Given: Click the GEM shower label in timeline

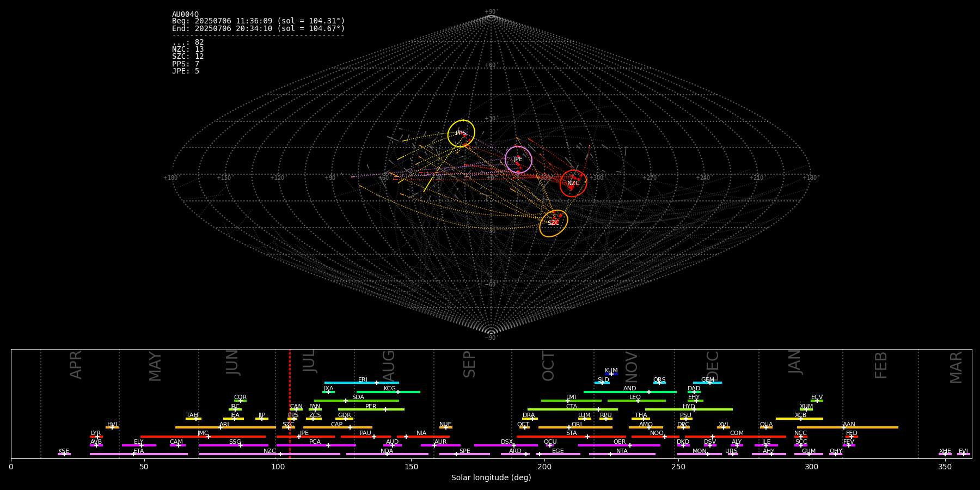Looking at the screenshot, I should coord(708,380).
